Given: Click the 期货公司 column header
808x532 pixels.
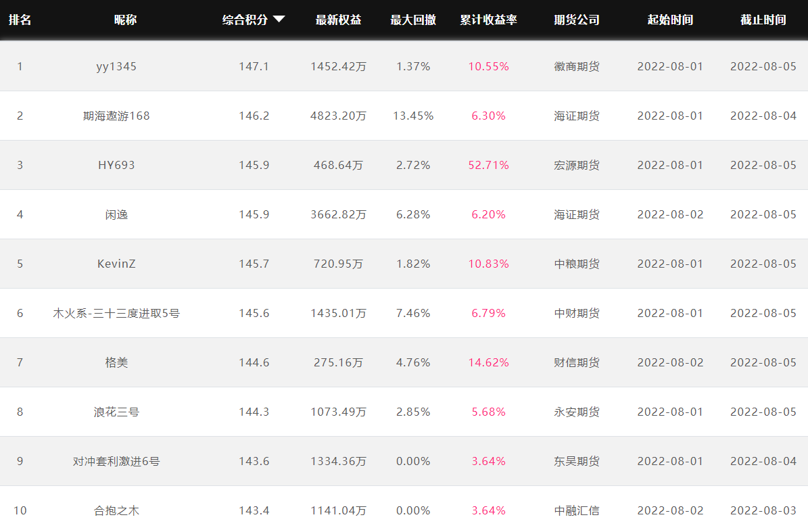Looking at the screenshot, I should pyautogui.click(x=577, y=20).
